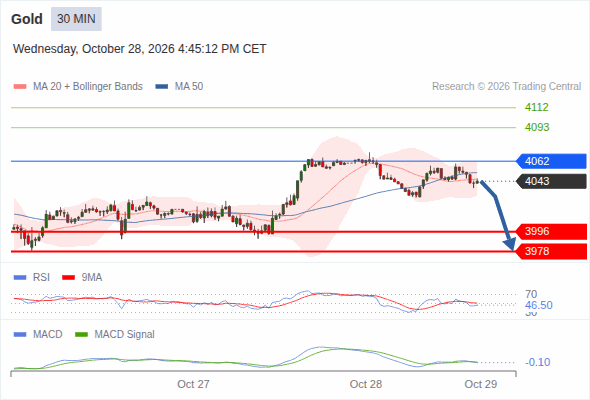Click the MACD legend swatch

tap(20, 335)
